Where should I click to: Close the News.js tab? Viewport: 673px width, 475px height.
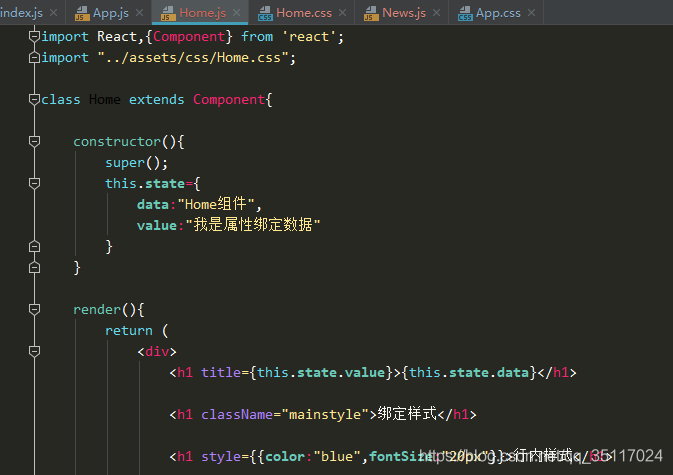(437, 13)
